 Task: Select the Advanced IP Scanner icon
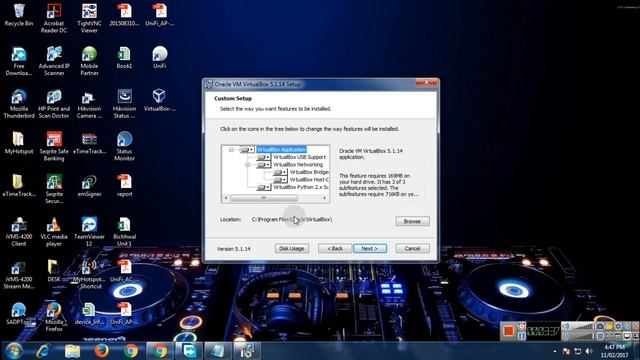[x=54, y=61]
